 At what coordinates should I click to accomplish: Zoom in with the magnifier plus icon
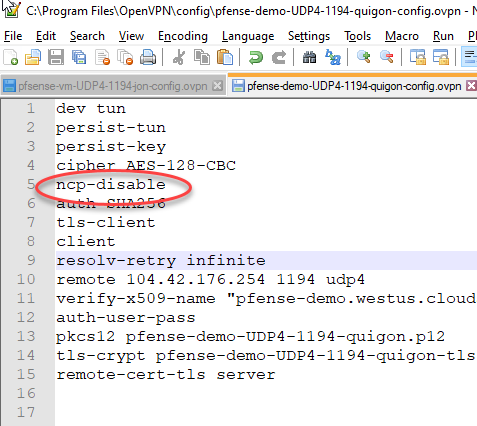[363, 57]
